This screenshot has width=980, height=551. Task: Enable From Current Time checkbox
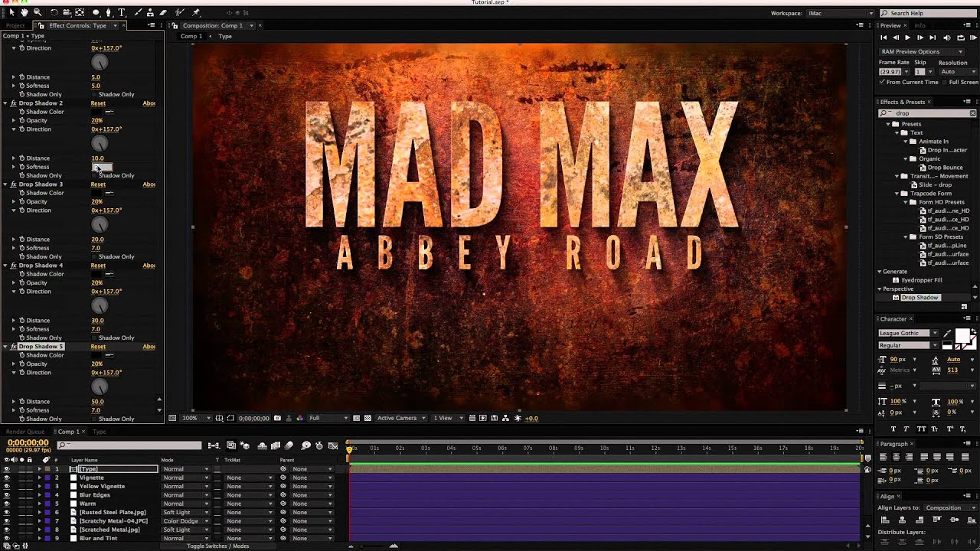(x=883, y=82)
